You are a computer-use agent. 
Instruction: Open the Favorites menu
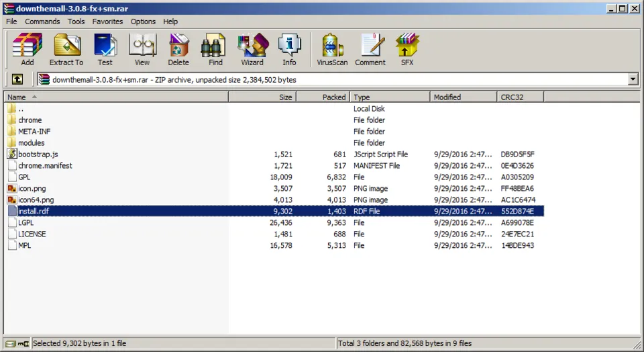107,21
